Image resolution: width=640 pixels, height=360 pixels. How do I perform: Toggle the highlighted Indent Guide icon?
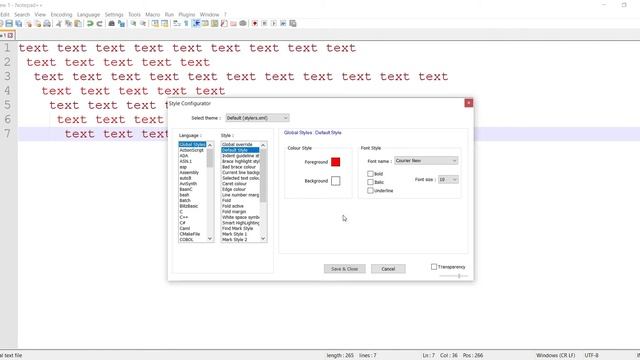click(x=196, y=24)
